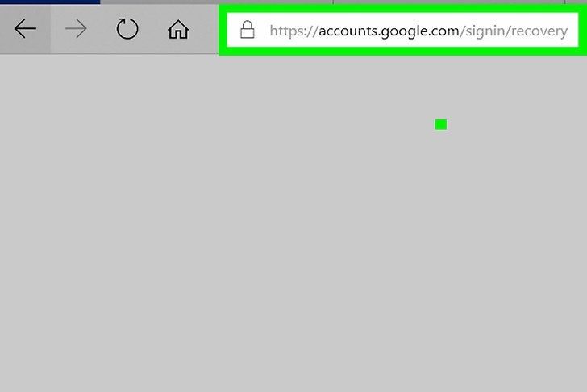587x392 pixels.
Task: Reload the page with the refresh icon
Action: click(127, 29)
